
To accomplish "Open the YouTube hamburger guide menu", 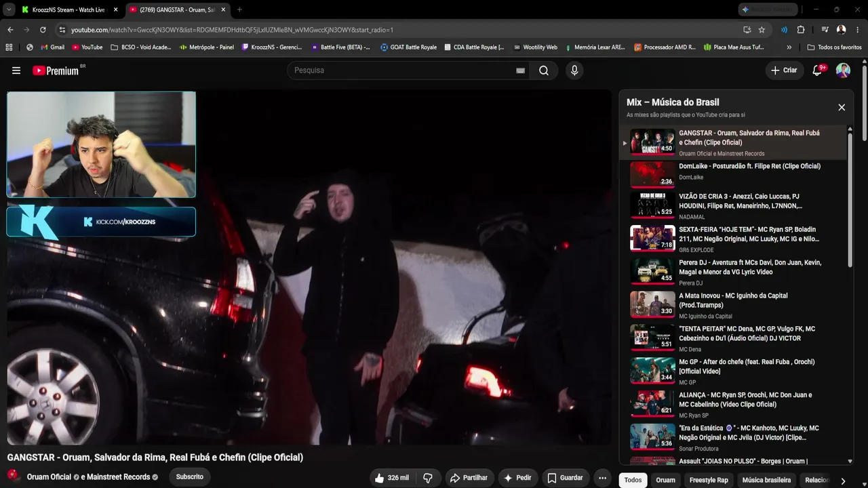I will pos(16,70).
